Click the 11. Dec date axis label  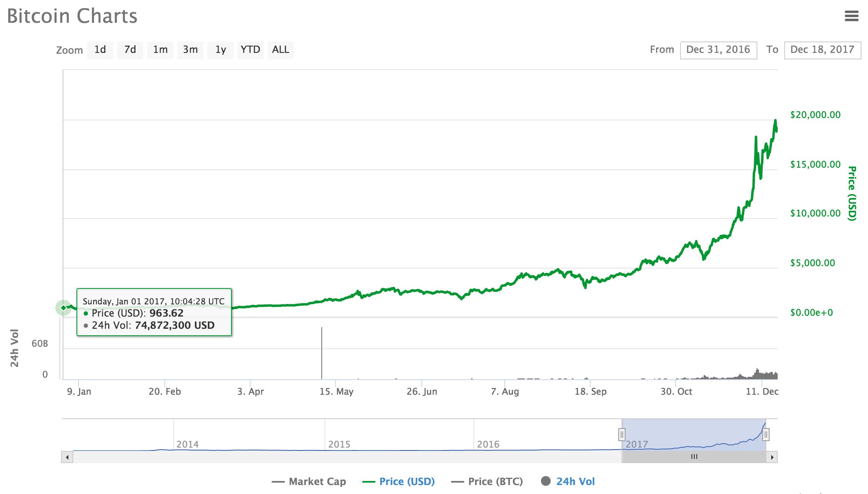pos(762,391)
